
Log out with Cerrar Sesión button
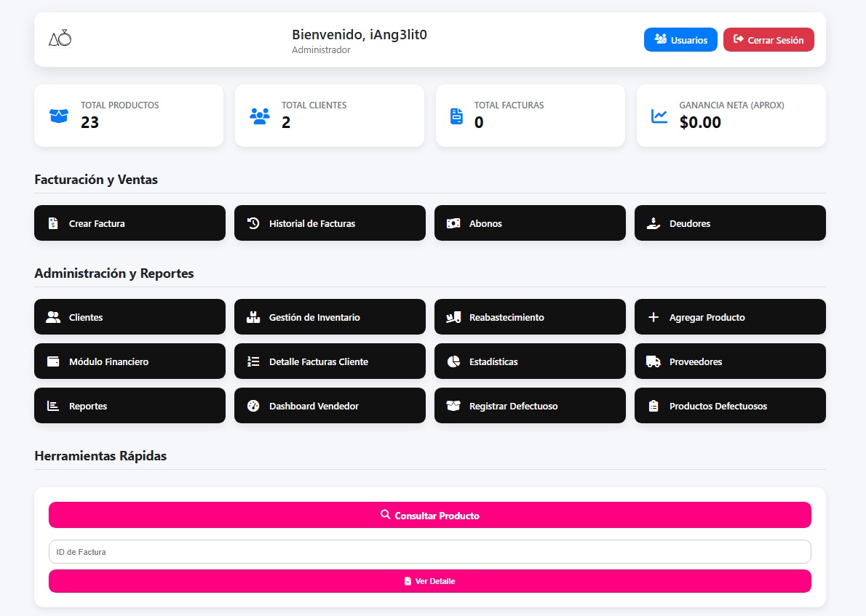pyautogui.click(x=768, y=40)
